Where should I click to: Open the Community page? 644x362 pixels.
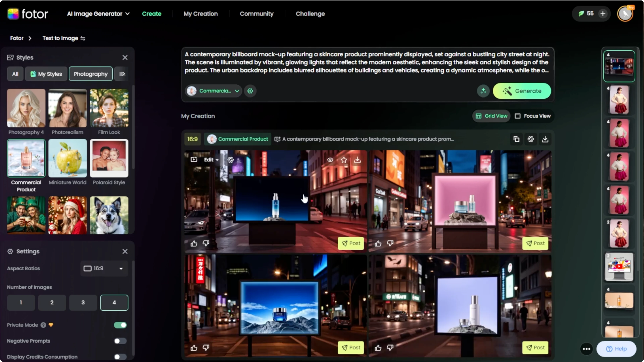(x=257, y=14)
